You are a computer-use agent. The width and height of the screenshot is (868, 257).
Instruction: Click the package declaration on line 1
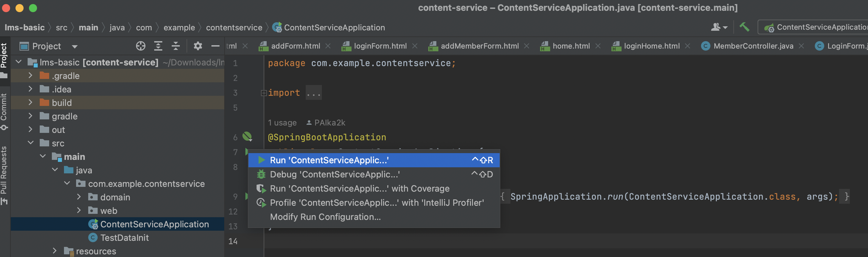pyautogui.click(x=362, y=63)
